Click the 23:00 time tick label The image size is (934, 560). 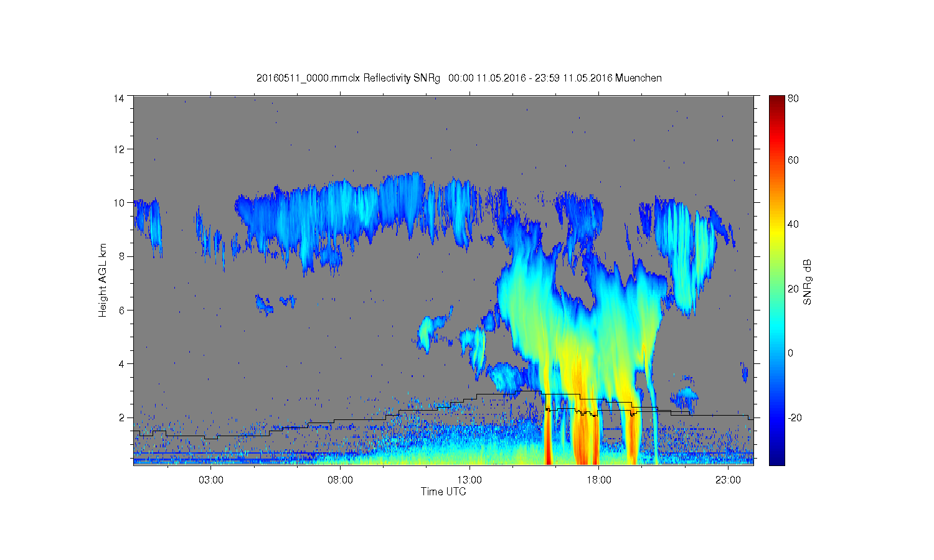pos(728,480)
